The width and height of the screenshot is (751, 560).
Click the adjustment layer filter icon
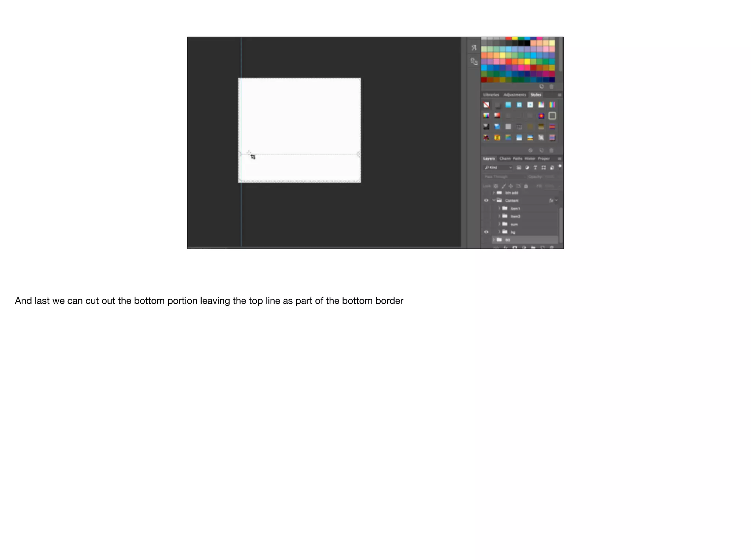(527, 168)
